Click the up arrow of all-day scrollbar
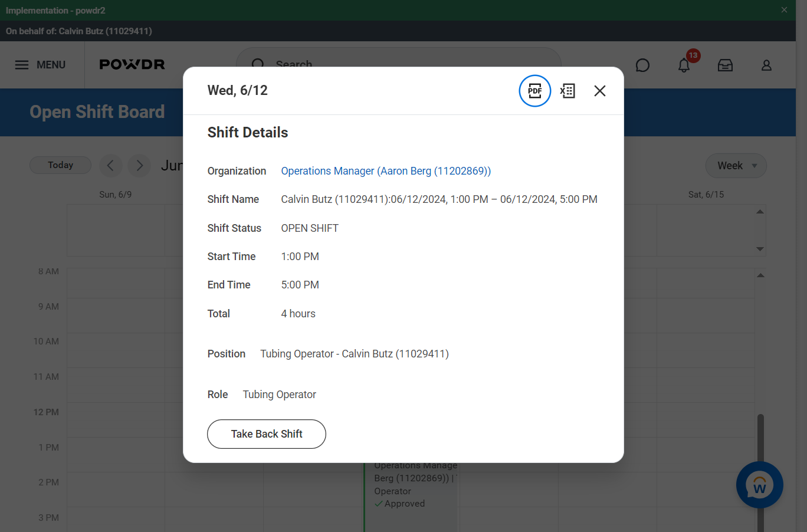The image size is (807, 532). coord(760,211)
